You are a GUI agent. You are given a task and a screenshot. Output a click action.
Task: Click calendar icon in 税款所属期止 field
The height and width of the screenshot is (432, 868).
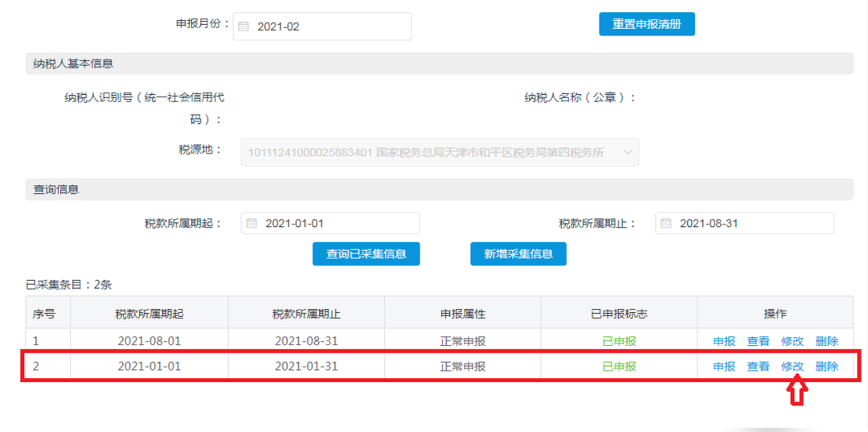tap(666, 223)
